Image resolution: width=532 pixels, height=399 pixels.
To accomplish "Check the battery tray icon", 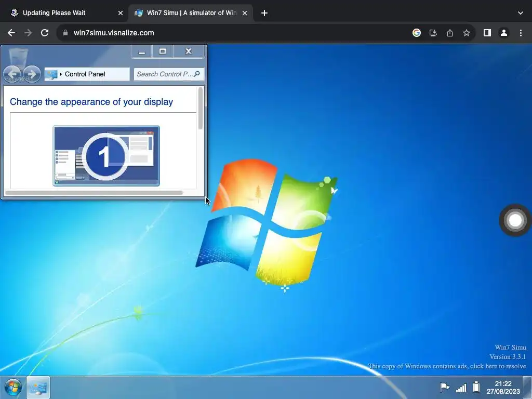I will (x=477, y=387).
